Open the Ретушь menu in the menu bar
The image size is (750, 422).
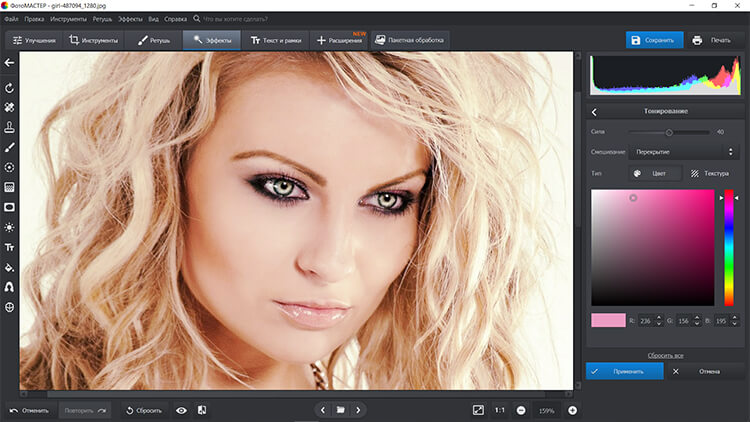point(102,19)
